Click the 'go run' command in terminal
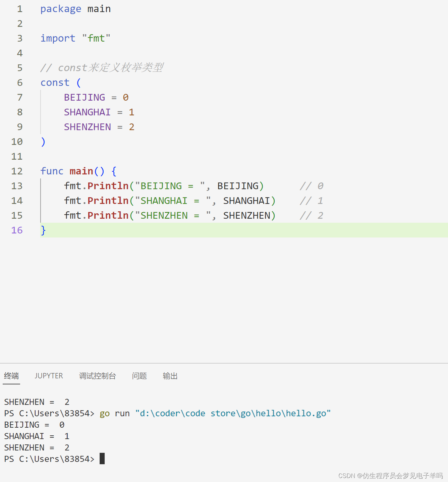This screenshot has height=482, width=448. (115, 413)
